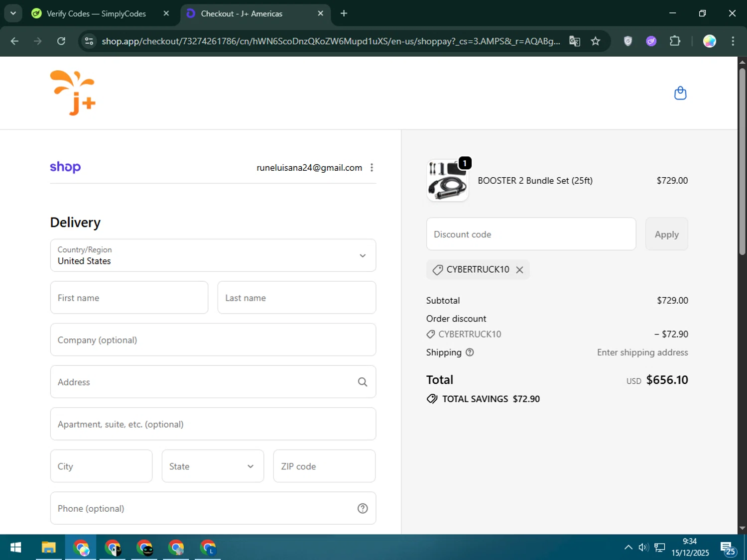Show hidden system tray icons

tap(628, 548)
